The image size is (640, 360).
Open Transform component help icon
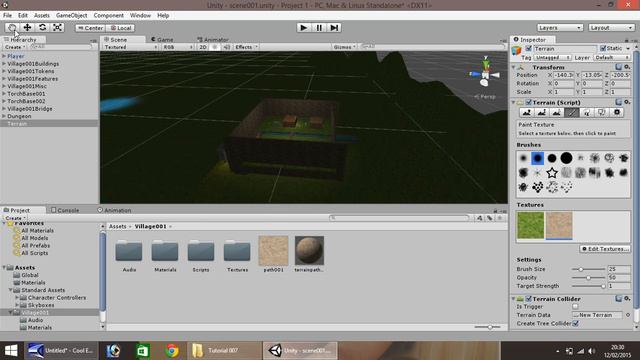[x=619, y=67]
